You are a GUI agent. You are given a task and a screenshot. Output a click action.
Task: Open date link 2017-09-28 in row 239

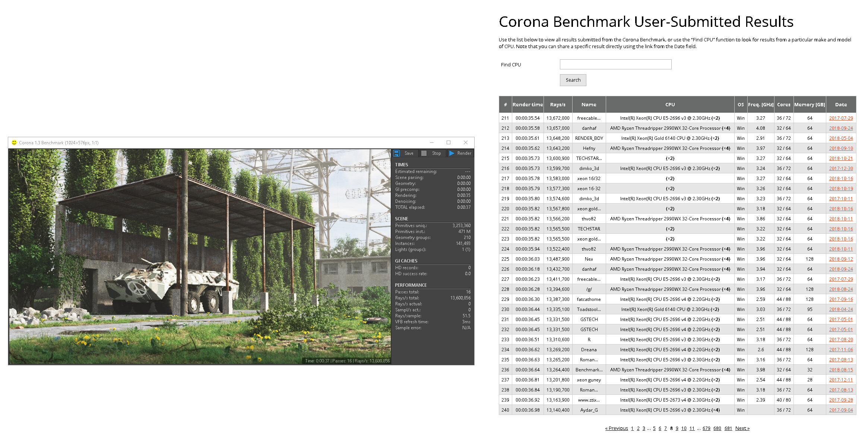[x=841, y=400]
